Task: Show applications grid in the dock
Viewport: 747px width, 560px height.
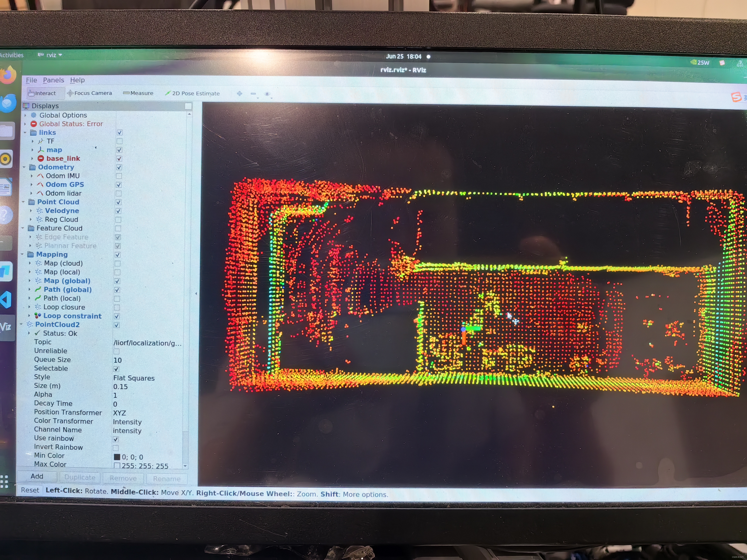Action: (4, 481)
